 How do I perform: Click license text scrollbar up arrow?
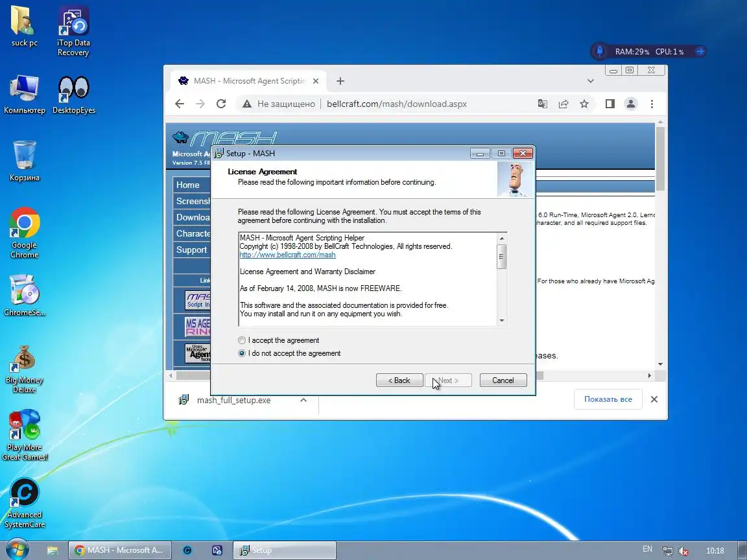(501, 238)
